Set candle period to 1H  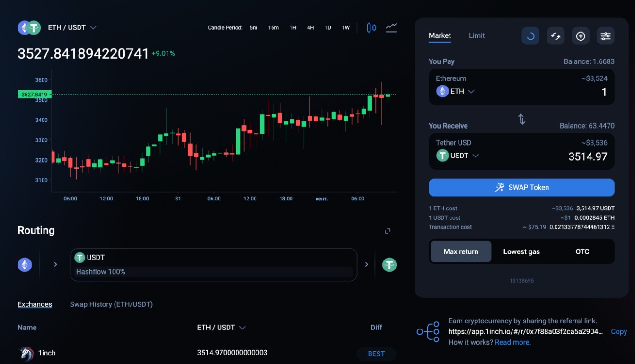coord(293,28)
